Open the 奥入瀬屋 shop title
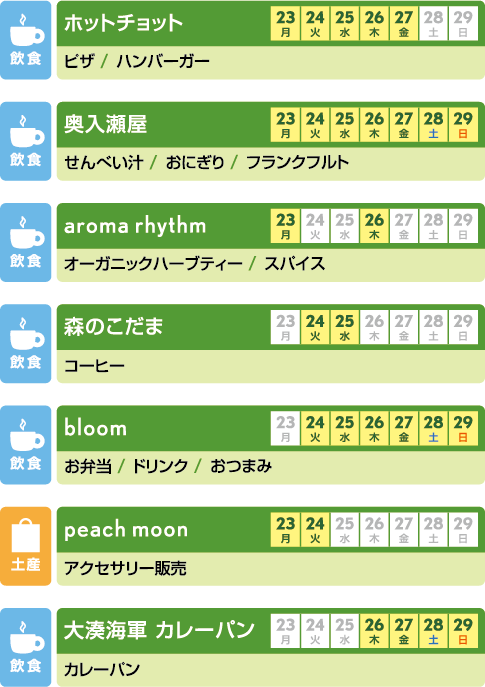This screenshot has width=485, height=687. coord(106,124)
